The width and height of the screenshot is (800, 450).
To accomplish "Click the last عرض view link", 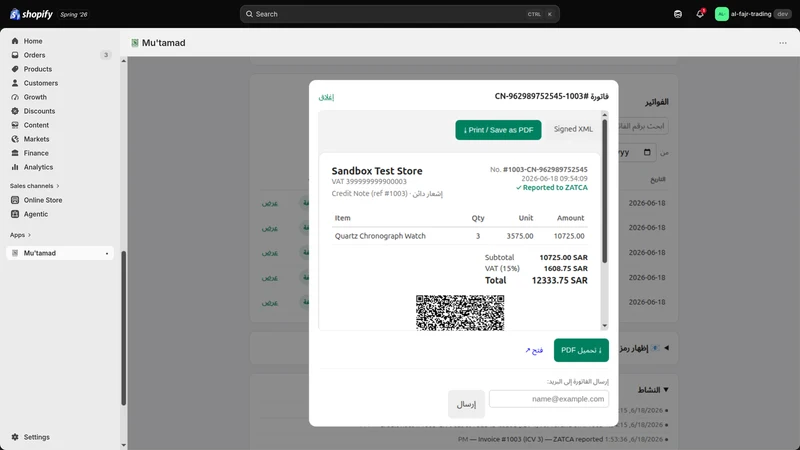I will (x=270, y=303).
